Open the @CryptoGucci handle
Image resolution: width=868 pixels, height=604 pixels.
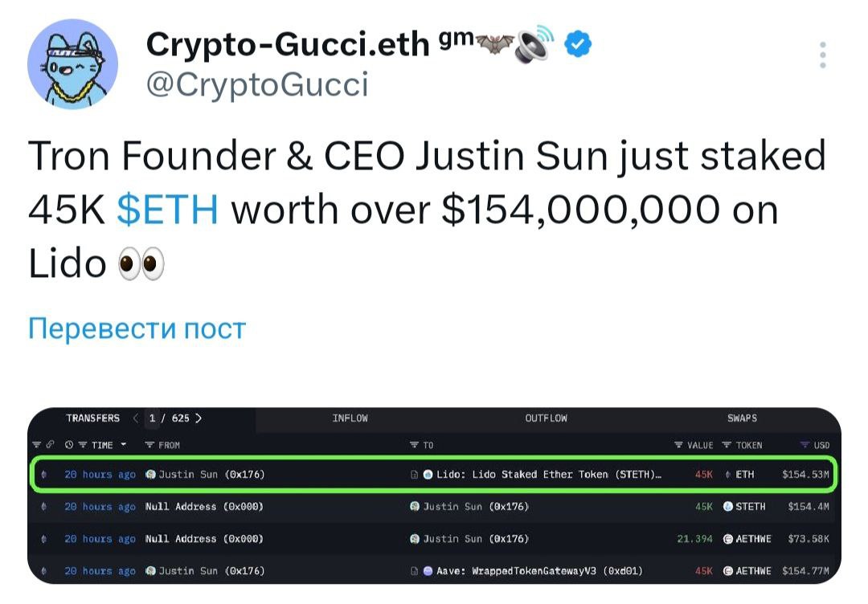[x=257, y=84]
